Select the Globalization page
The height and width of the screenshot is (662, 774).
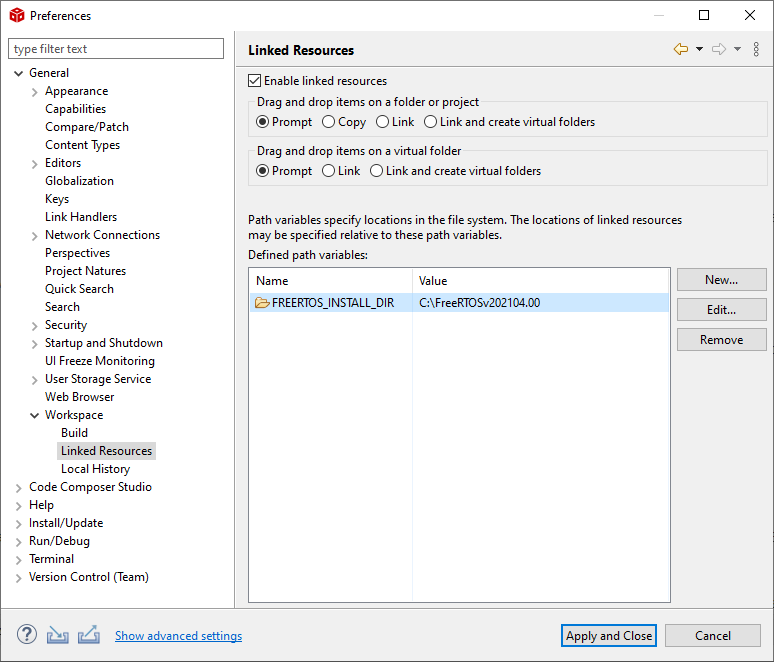pos(79,181)
